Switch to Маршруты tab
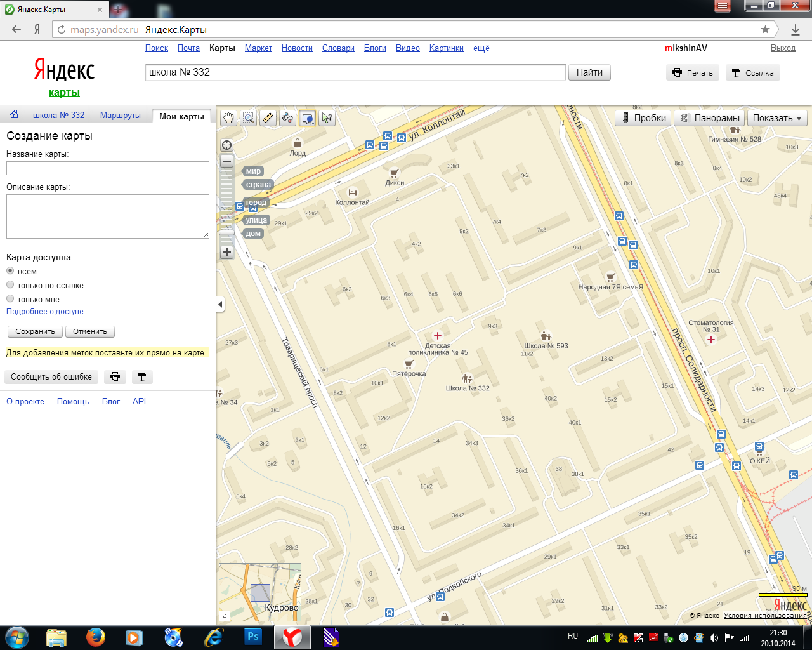 click(x=121, y=115)
